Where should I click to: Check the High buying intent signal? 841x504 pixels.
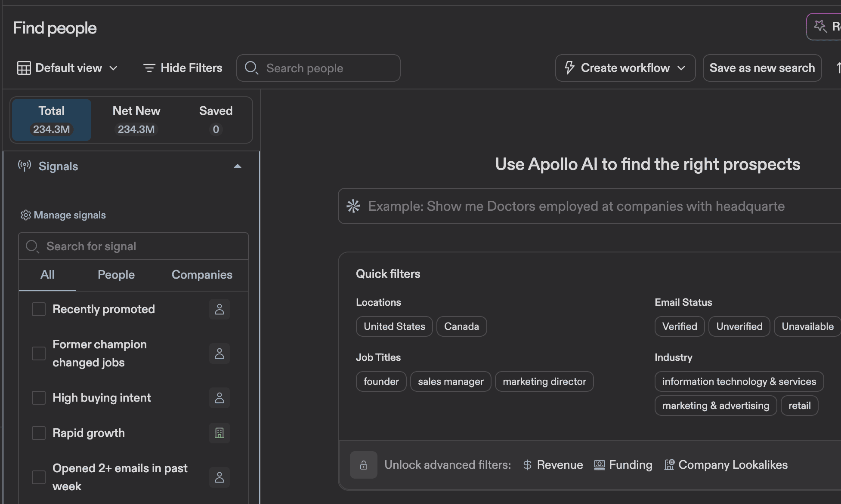click(x=39, y=398)
